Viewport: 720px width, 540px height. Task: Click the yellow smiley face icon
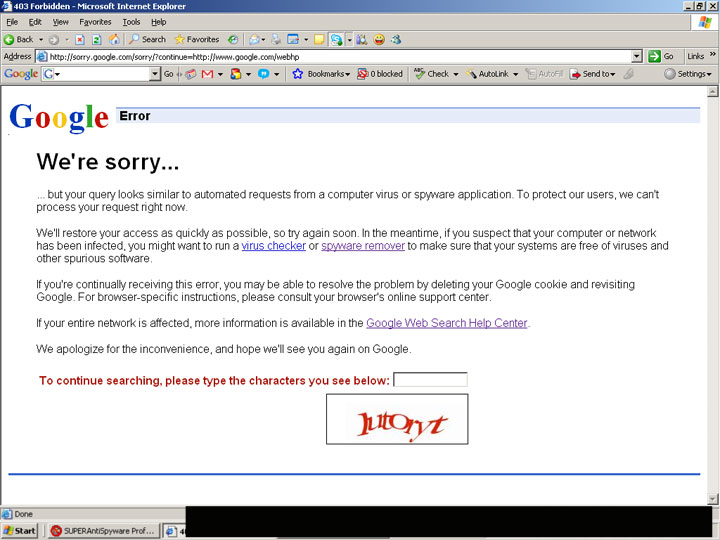[x=379, y=40]
